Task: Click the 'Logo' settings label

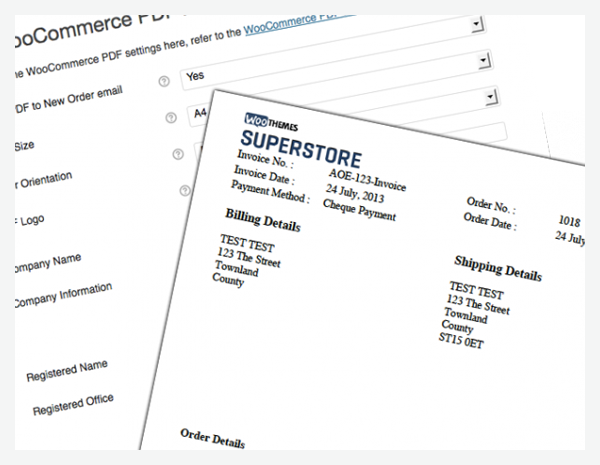Action: click(32, 221)
